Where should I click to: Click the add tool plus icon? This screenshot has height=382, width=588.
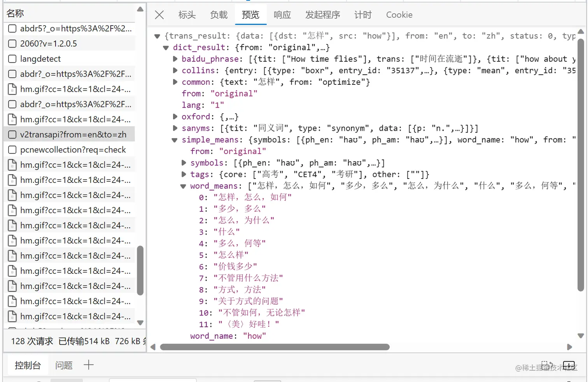click(89, 365)
